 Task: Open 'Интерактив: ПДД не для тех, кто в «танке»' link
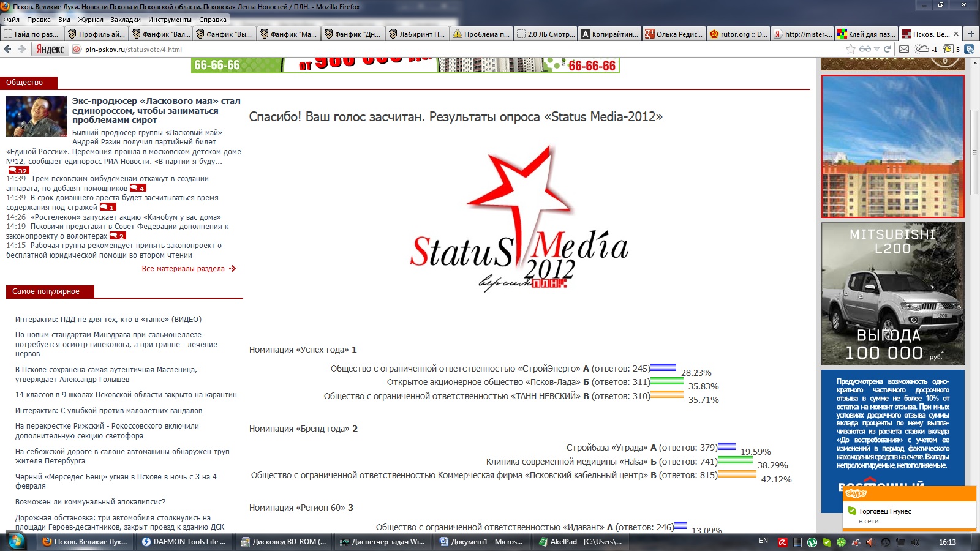pos(108,320)
